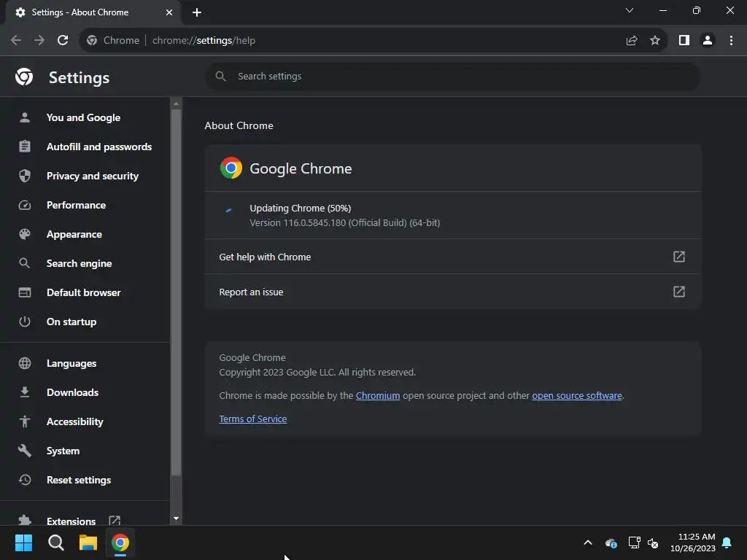The image size is (747, 560).
Task: Open network status tray icon
Action: [x=634, y=542]
